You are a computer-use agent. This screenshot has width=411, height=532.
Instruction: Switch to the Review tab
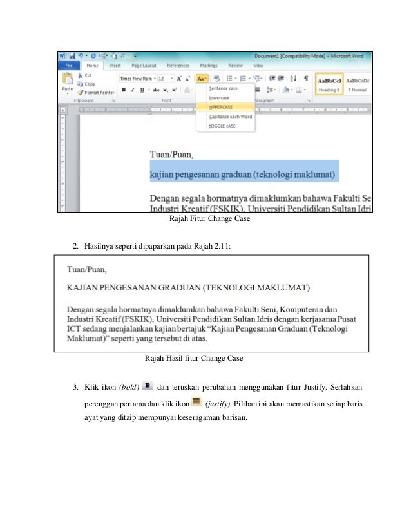[235, 66]
